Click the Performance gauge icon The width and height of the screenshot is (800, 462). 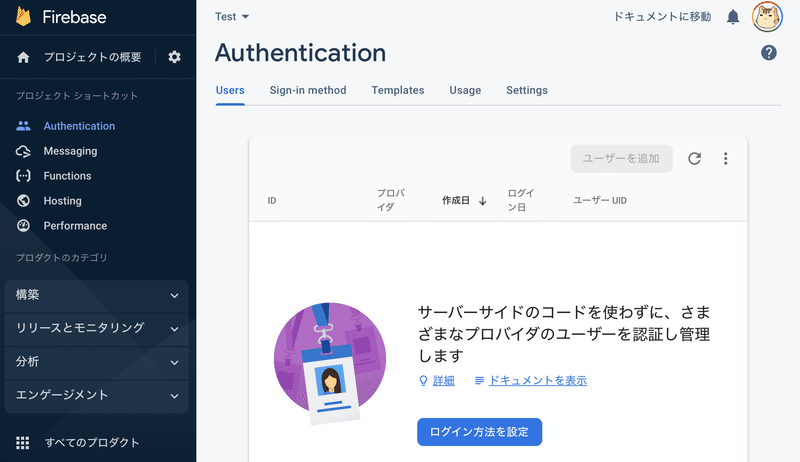click(x=23, y=225)
